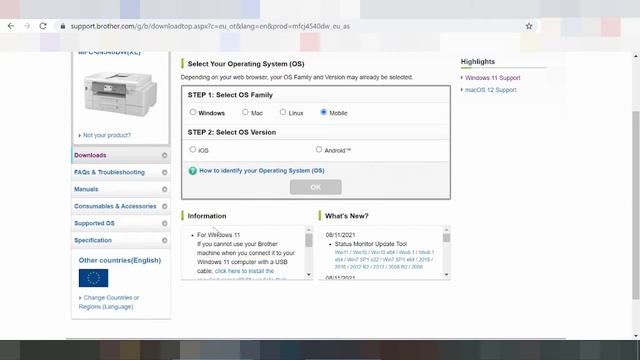The height and width of the screenshot is (360, 640).
Task: Click the What's New box scroll up arrow
Action: click(x=446, y=230)
